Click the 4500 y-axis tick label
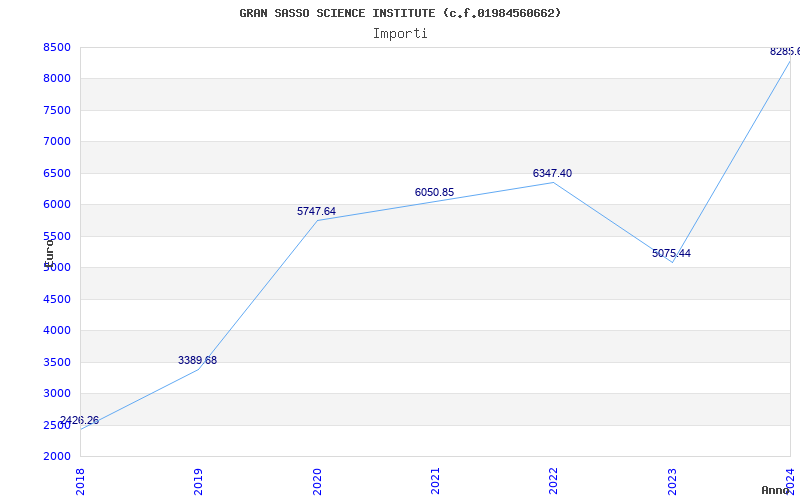This screenshot has height=500, width=800. pos(57,299)
